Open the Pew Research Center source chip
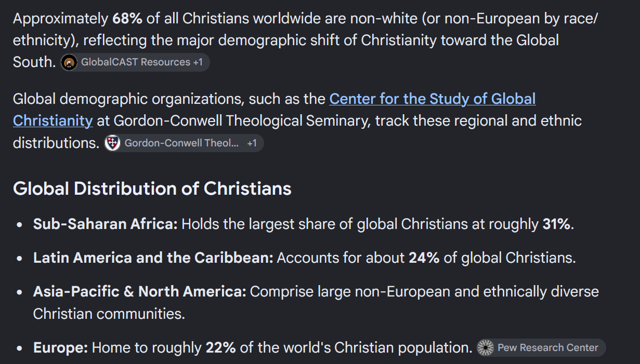 (541, 348)
